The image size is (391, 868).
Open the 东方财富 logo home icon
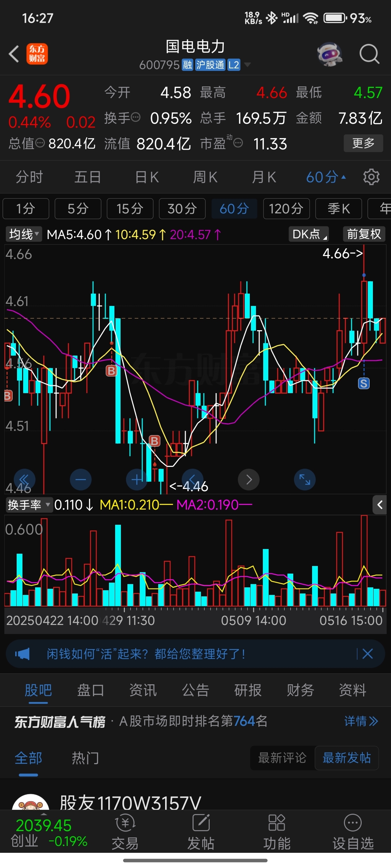click(37, 54)
